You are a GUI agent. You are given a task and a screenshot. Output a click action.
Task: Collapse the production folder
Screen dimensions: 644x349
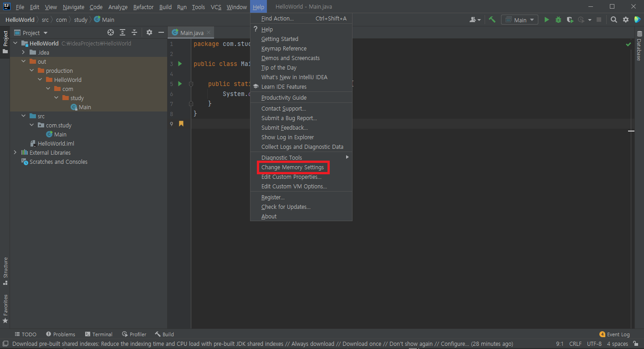[x=31, y=71]
